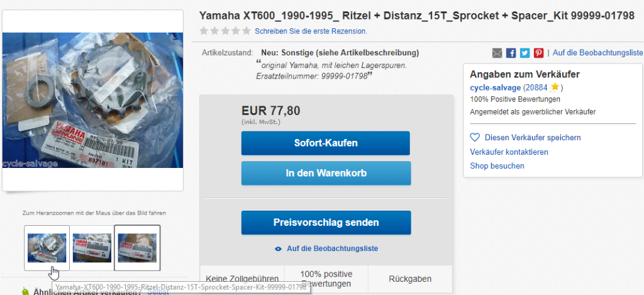
Task: Open Shop besuchen link
Action: 497,166
